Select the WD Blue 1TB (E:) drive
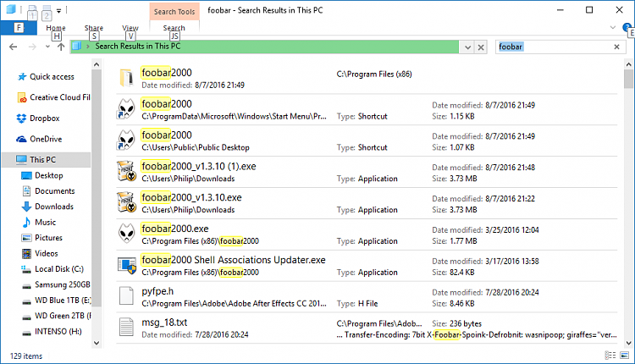Image resolution: width=635 pixels, height=364 pixels. [56, 300]
